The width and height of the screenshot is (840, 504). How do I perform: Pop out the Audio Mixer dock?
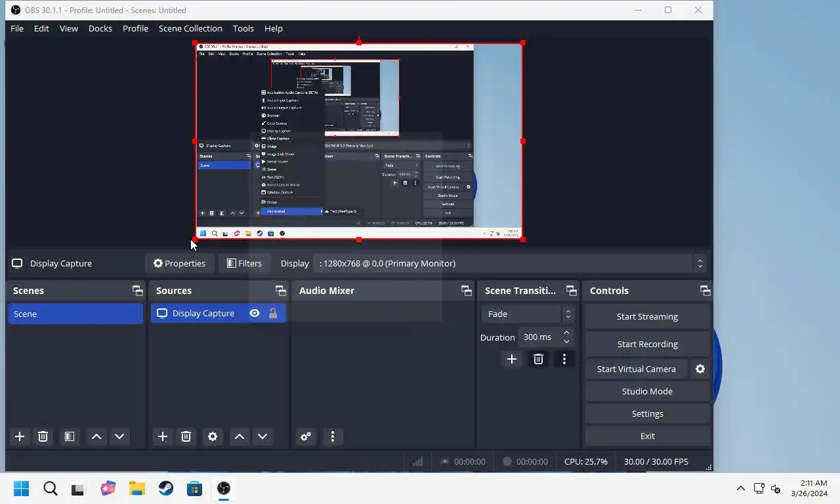point(466,291)
